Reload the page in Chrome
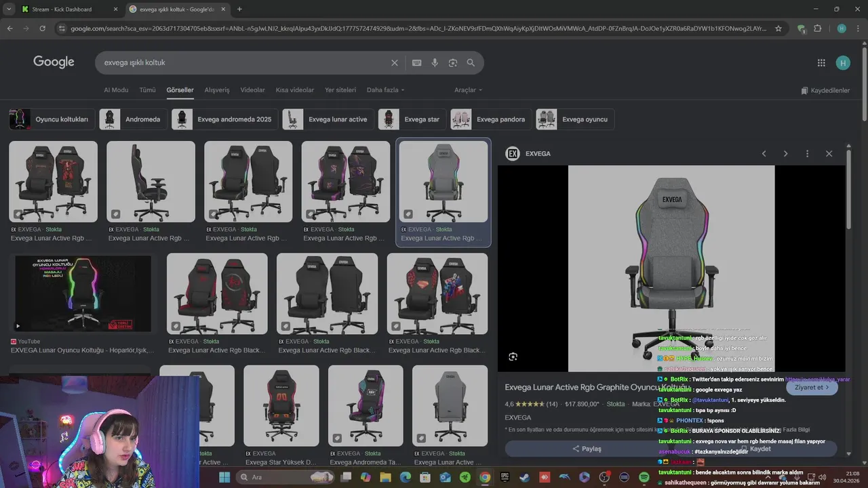 pos(42,28)
